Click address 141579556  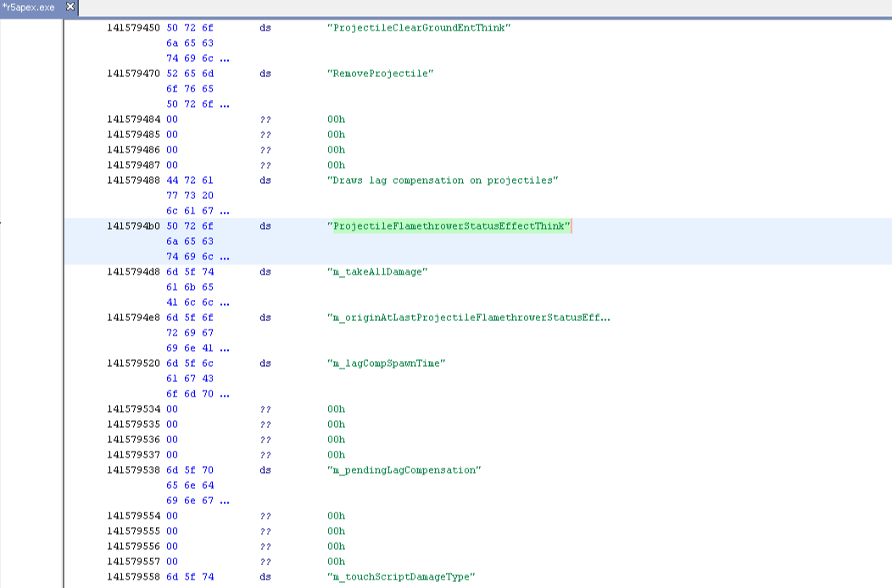click(133, 546)
